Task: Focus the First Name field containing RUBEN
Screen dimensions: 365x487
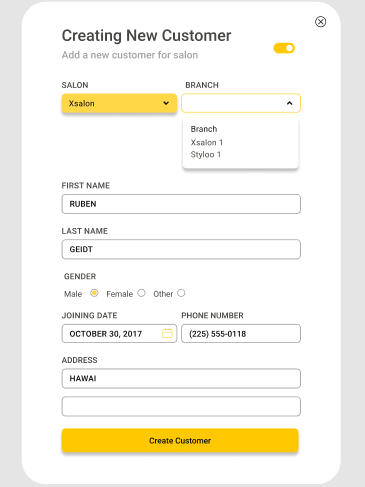Action: coord(181,204)
